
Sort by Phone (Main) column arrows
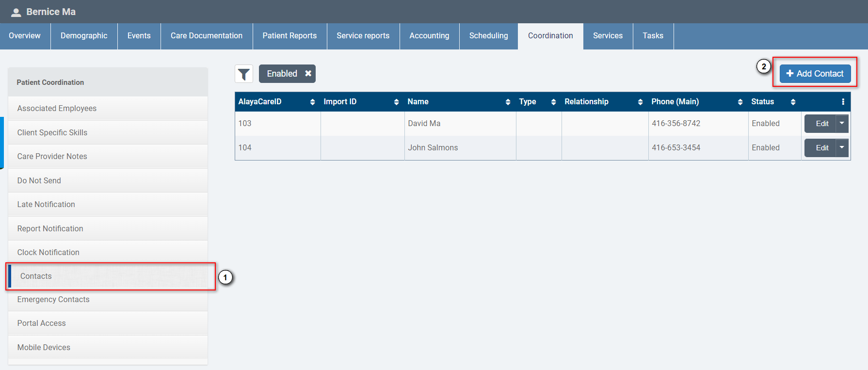click(740, 102)
